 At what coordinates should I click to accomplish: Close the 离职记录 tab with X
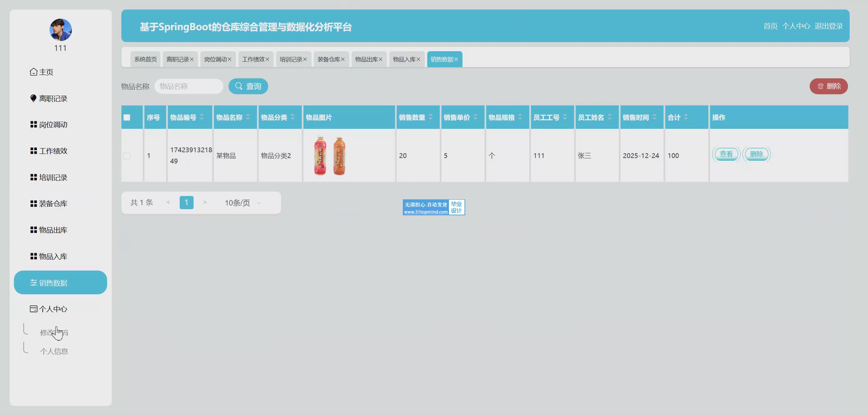tap(192, 59)
